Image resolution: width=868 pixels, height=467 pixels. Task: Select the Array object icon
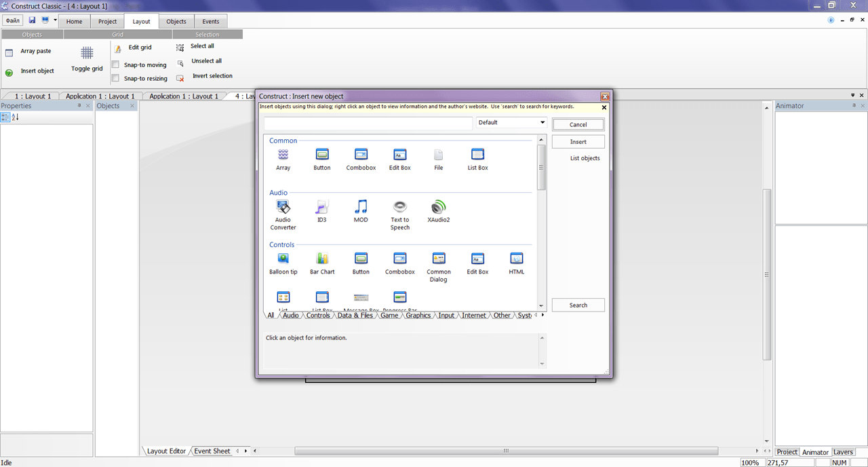(283, 155)
